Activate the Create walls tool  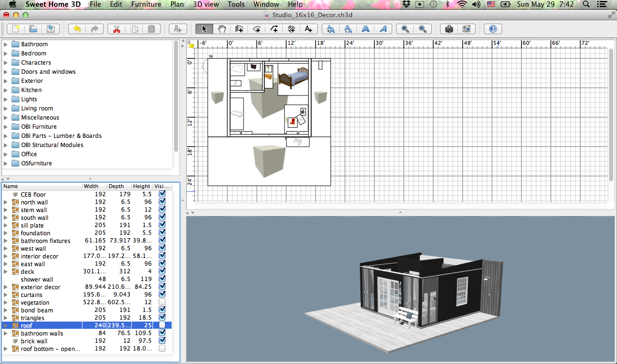point(239,29)
